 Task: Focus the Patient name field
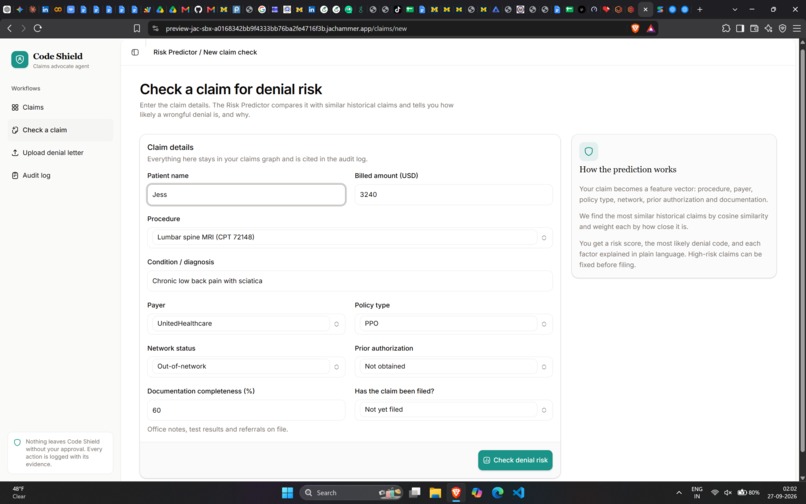tap(246, 194)
